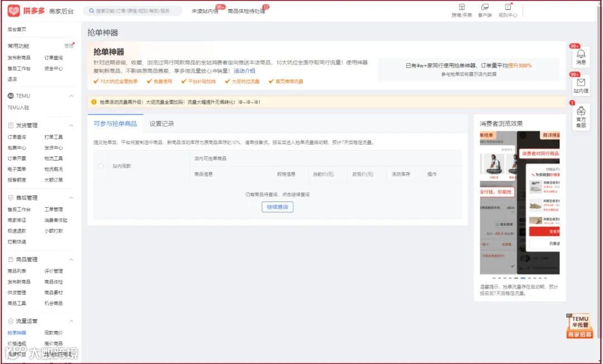Open 商家举证 under 售后管理
603x364 pixels.
pos(17,221)
